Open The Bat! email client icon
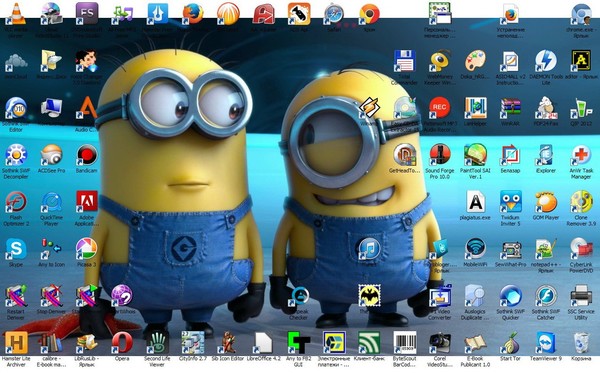600x373 pixels. point(369,295)
